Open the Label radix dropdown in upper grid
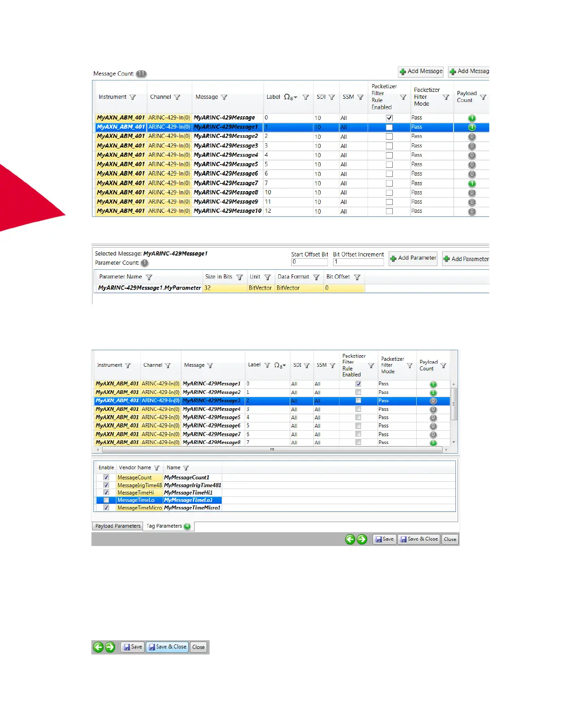This screenshot has width=563, height=728. coord(290,97)
